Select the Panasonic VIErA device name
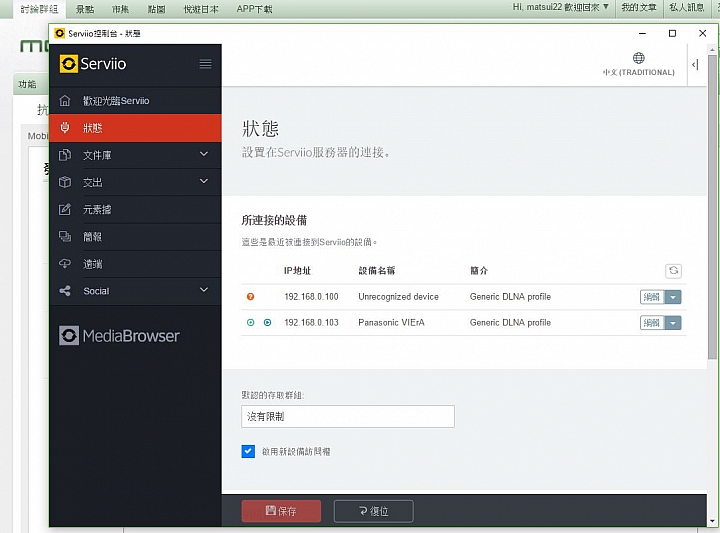 coord(391,323)
